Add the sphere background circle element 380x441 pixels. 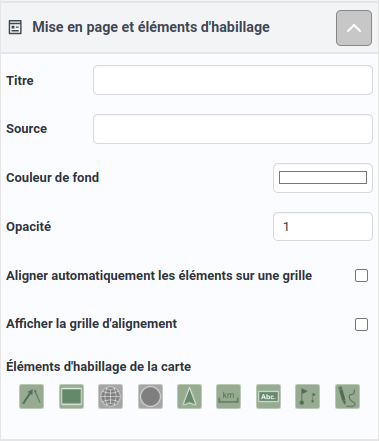tap(150, 396)
